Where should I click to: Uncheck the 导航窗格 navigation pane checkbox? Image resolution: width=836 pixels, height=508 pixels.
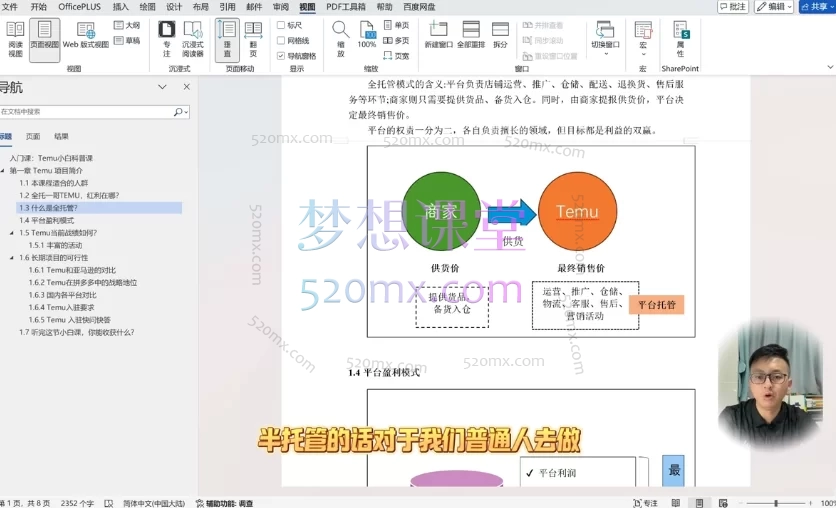point(281,55)
